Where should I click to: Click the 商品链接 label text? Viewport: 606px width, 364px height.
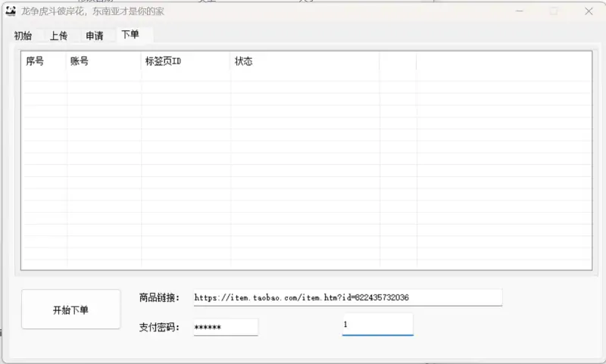coord(160,297)
